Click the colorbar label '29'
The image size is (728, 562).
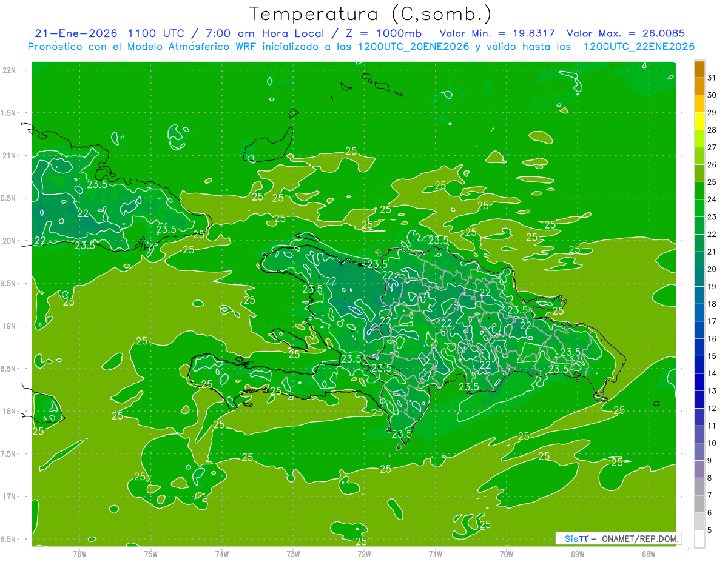(712, 113)
